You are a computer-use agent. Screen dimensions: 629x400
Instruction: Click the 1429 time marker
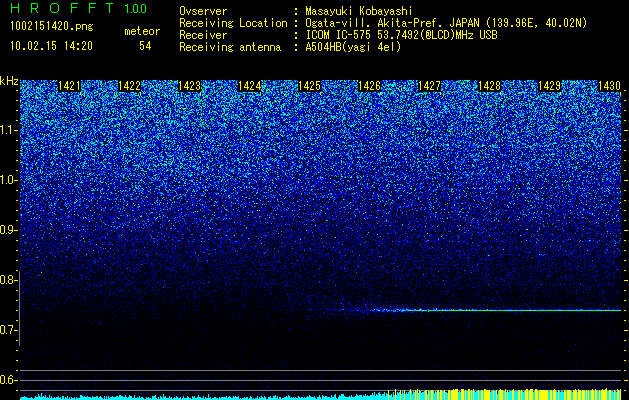tap(549, 86)
